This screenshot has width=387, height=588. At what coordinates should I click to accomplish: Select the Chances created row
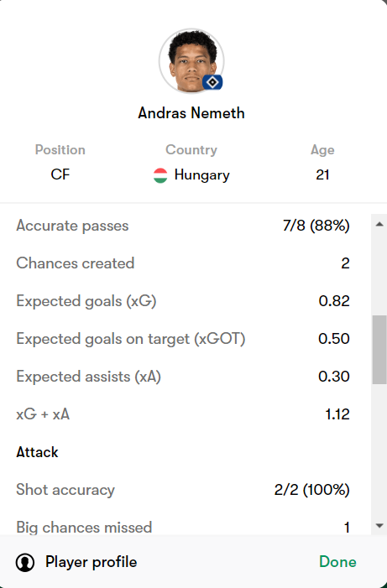(183, 263)
